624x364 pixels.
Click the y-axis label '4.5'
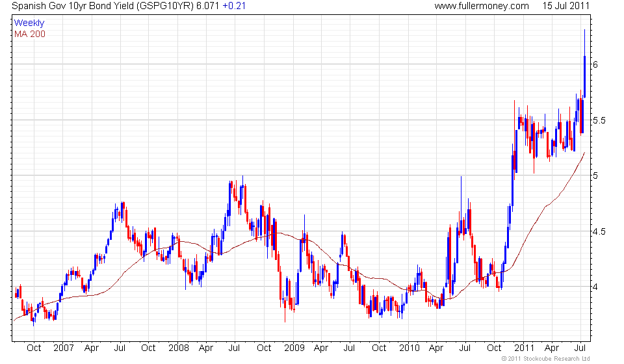(x=599, y=231)
